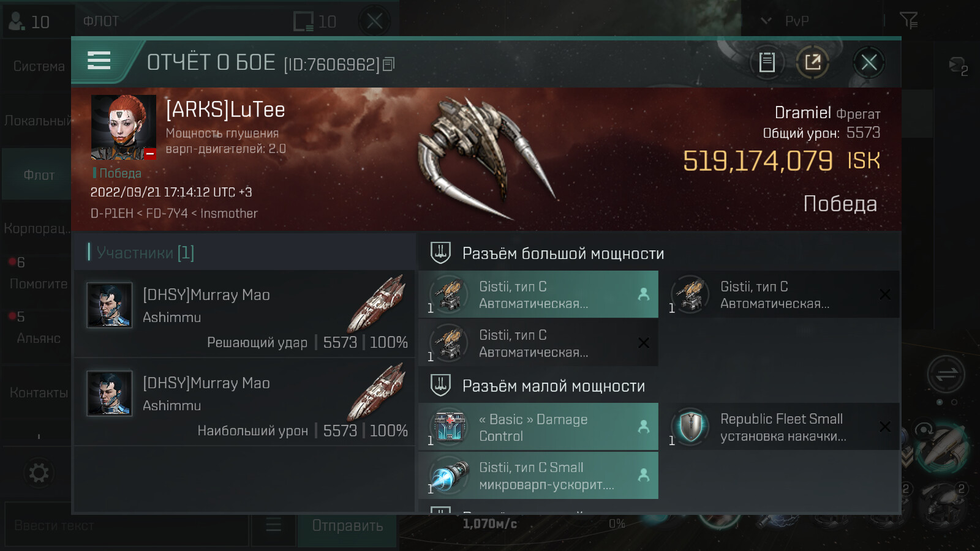The image size is (980, 551).
Task: Switch to the Локальный chat tab
Action: tap(37, 121)
